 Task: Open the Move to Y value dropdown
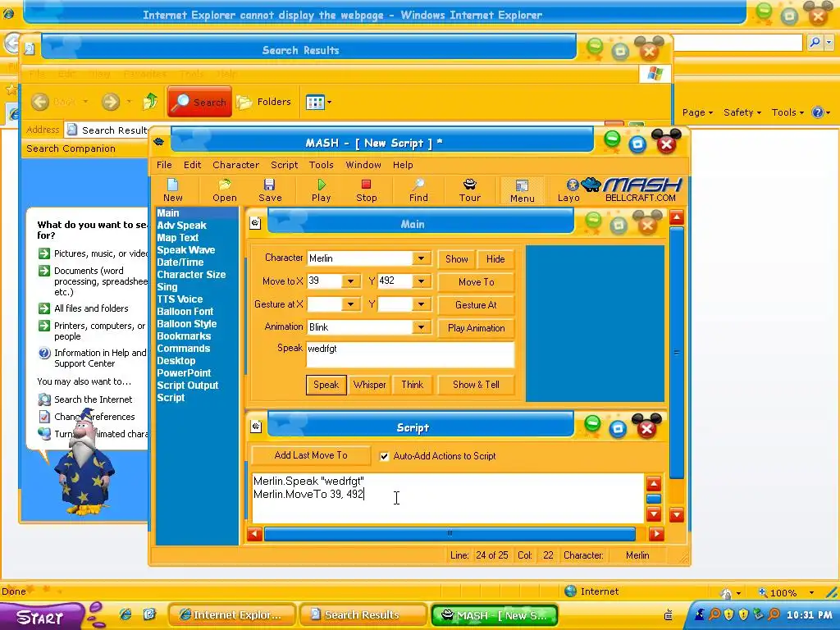coord(422,281)
